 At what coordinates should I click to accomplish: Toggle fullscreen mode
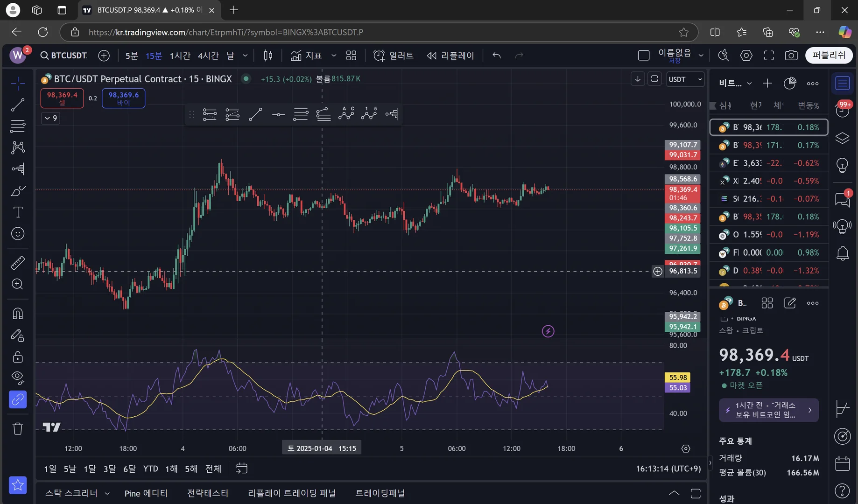pos(768,56)
